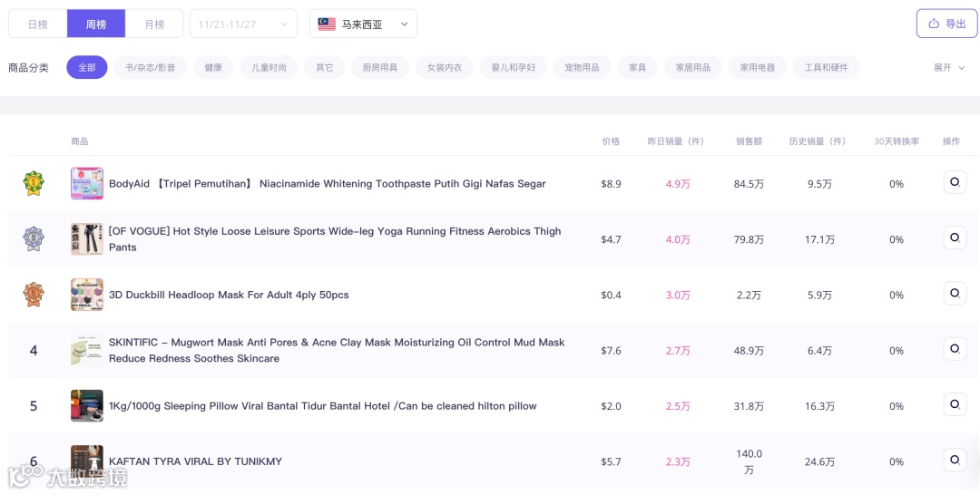
Task: Click 昨日销量（件） column header
Action: coord(678,141)
